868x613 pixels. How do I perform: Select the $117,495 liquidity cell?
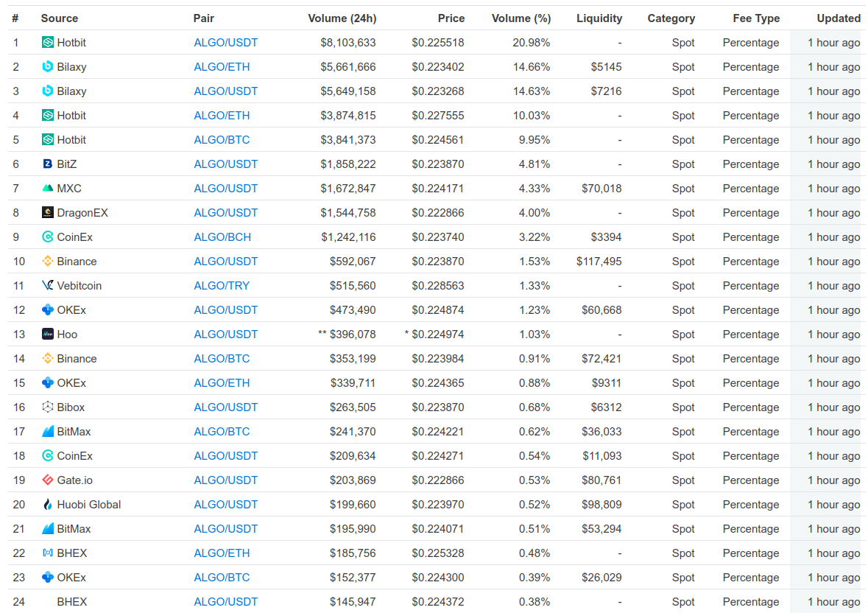coord(599,262)
